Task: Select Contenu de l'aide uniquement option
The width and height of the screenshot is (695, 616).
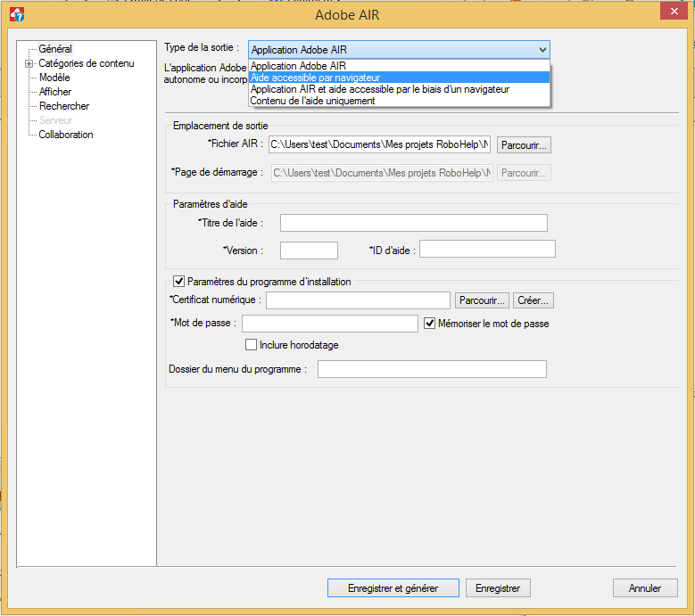Action: coord(312,101)
